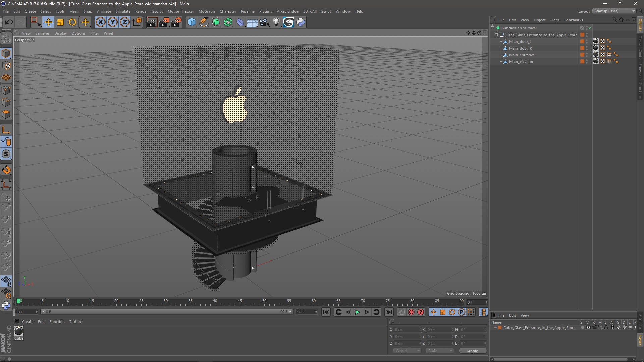Toggle layer visibility for Cube_Glass_Entrance layer
644x362 pixels.
[x=588, y=328]
